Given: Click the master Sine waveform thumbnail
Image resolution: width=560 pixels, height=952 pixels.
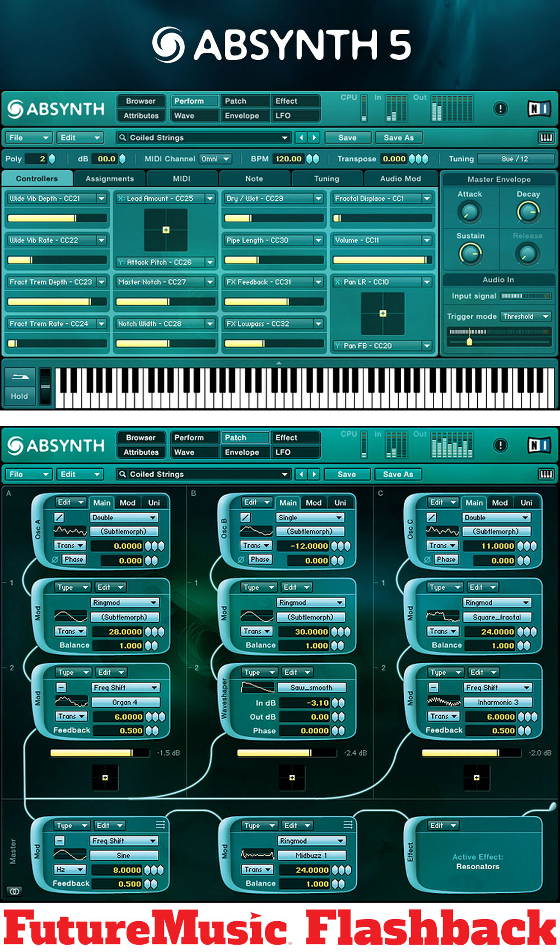Looking at the screenshot, I should (x=70, y=855).
